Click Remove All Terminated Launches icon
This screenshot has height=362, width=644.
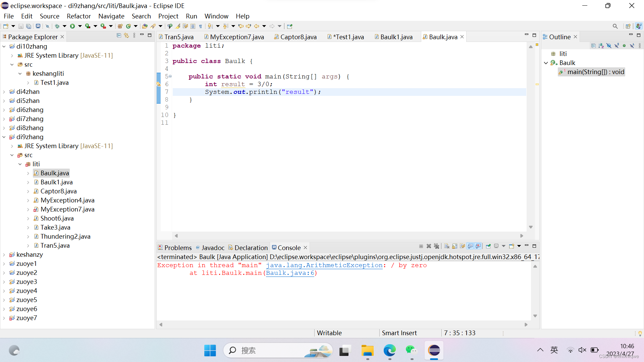point(436,246)
